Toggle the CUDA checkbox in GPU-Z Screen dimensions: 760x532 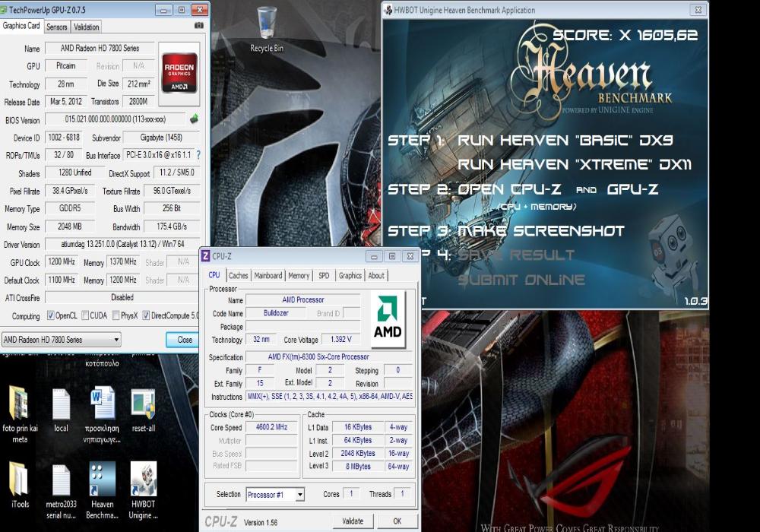tap(85, 315)
